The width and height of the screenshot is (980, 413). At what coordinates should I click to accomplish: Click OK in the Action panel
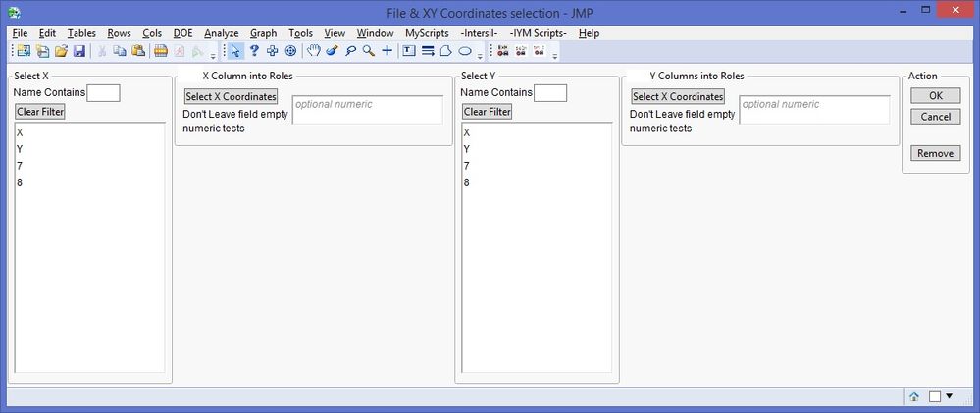coord(935,95)
